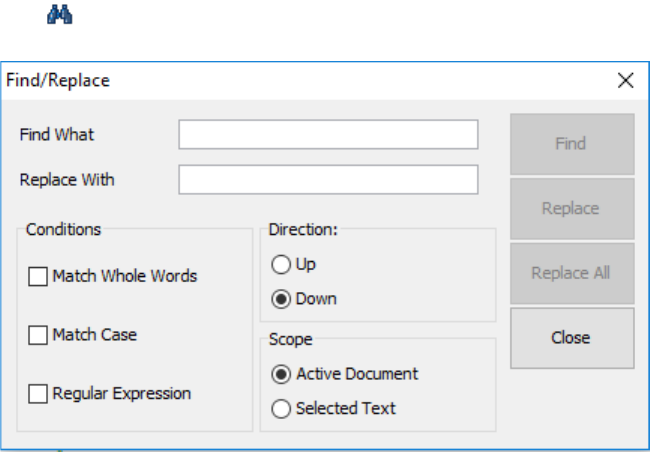Focus the Find What text field
Viewport: 650px width, 452px height.
(328, 134)
